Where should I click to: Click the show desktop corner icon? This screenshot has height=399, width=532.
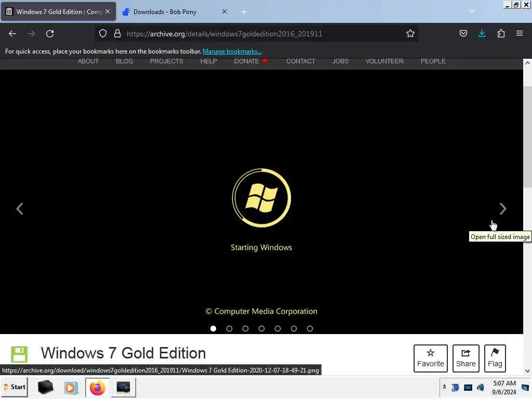click(x=526, y=387)
